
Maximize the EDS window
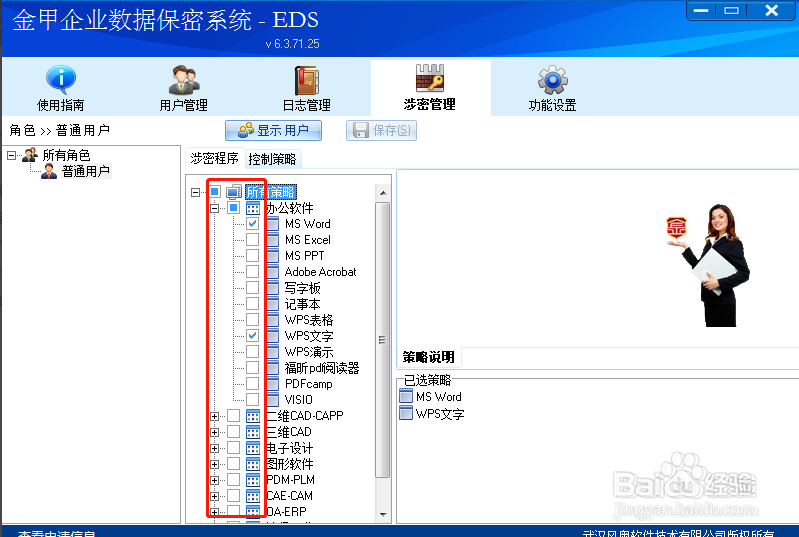[x=731, y=11]
